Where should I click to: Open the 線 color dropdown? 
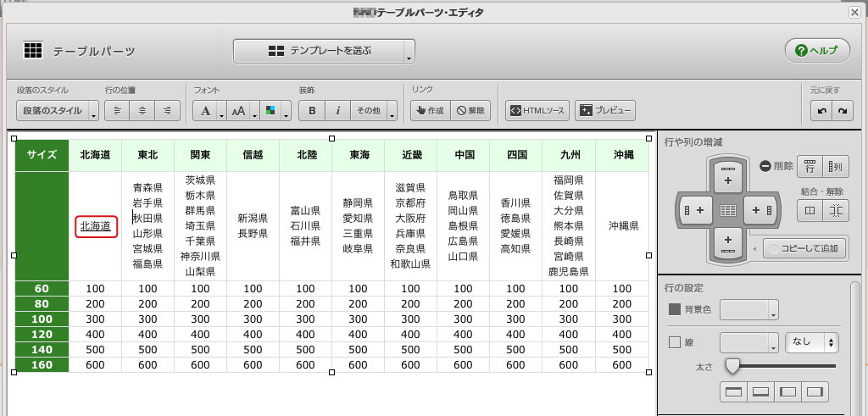coord(749,343)
